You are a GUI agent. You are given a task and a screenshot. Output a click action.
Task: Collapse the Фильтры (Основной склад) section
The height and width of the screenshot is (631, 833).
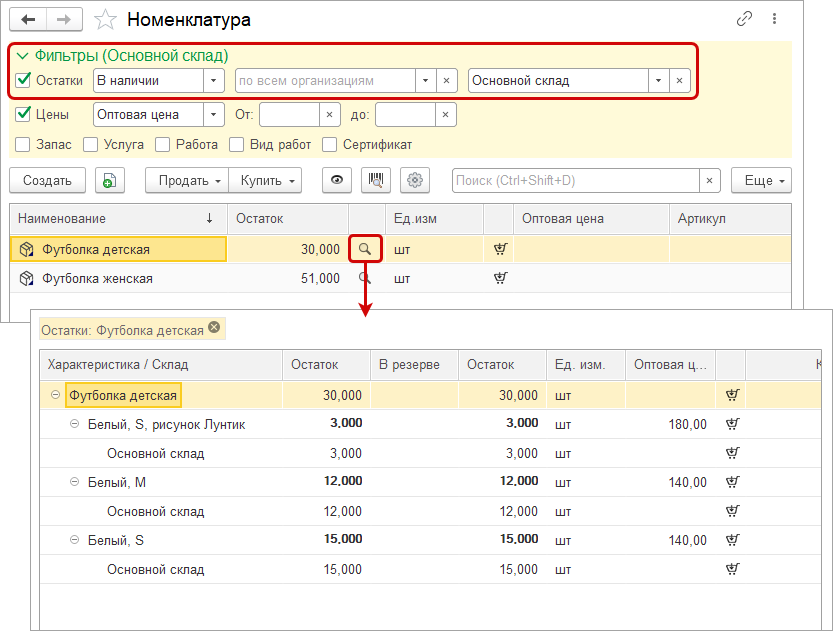[23, 56]
